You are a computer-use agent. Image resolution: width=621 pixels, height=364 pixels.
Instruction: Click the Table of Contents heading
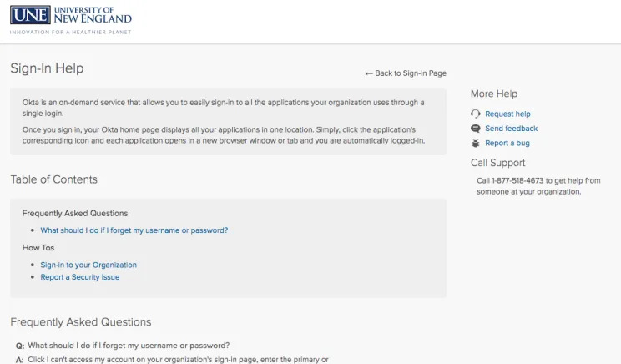tap(54, 179)
